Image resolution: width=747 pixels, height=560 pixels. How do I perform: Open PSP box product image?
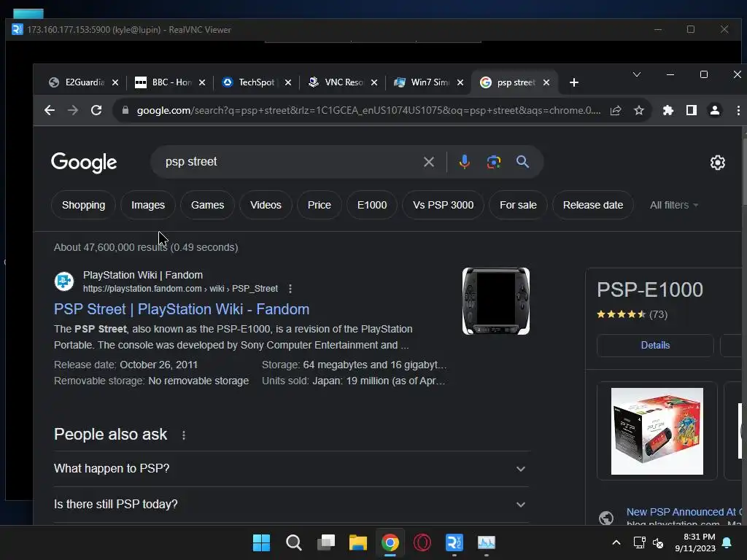[x=657, y=432]
